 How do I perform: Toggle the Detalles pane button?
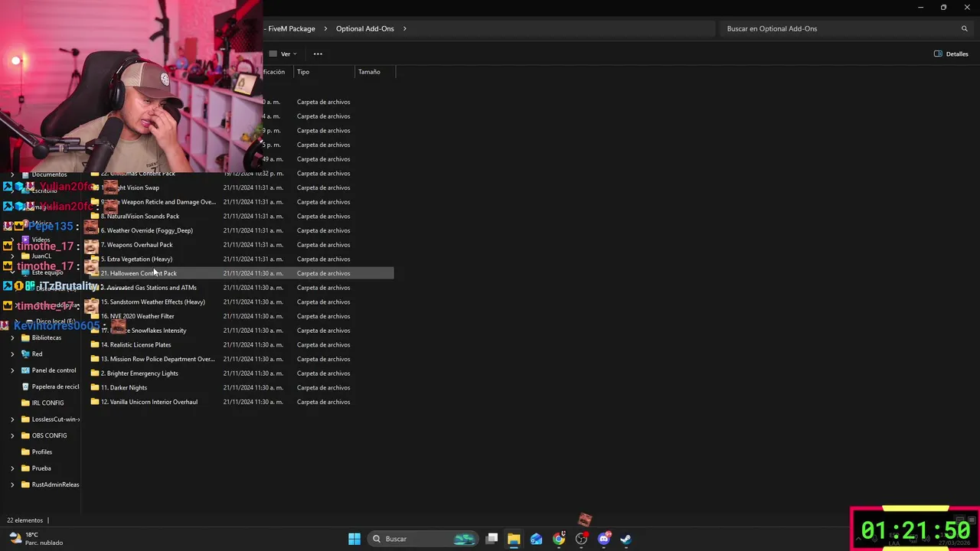coord(952,54)
